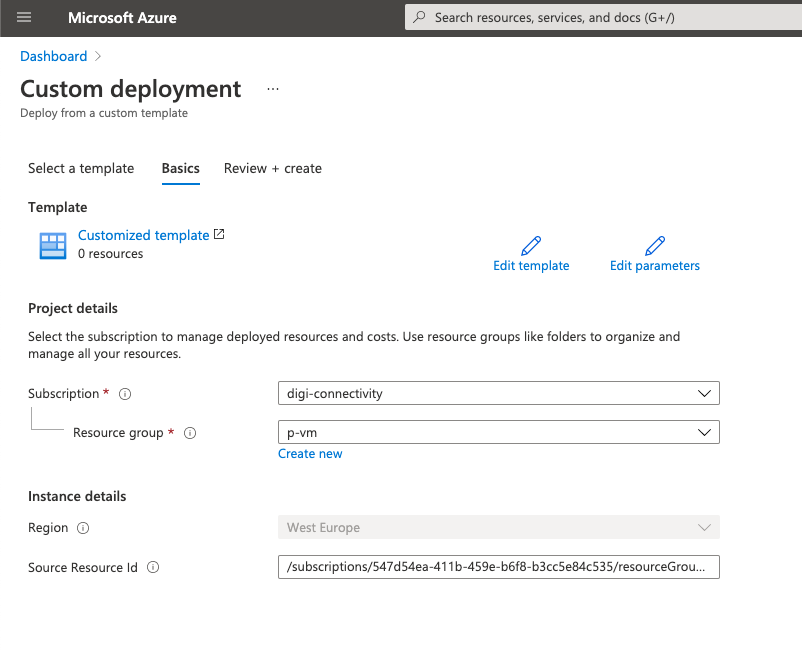The width and height of the screenshot is (802, 651).
Task: Expand the Subscription dropdown
Action: point(499,393)
